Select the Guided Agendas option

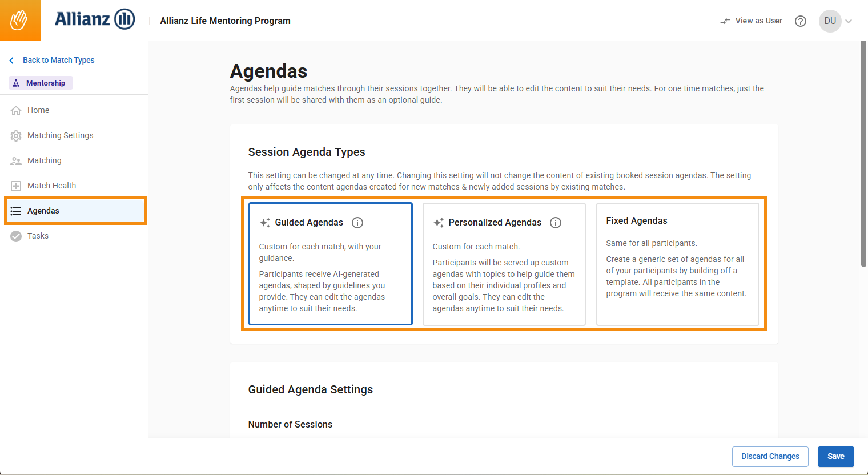click(x=330, y=264)
